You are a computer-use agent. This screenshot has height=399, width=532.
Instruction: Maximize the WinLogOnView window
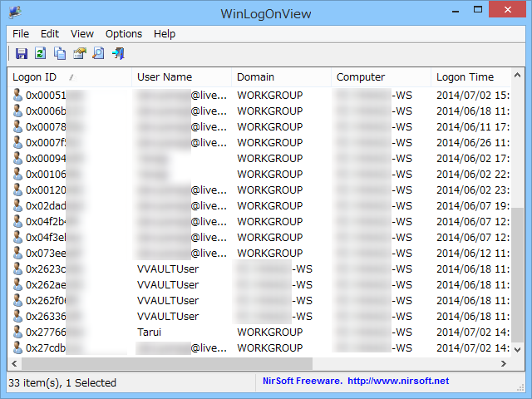pyautogui.click(x=478, y=9)
